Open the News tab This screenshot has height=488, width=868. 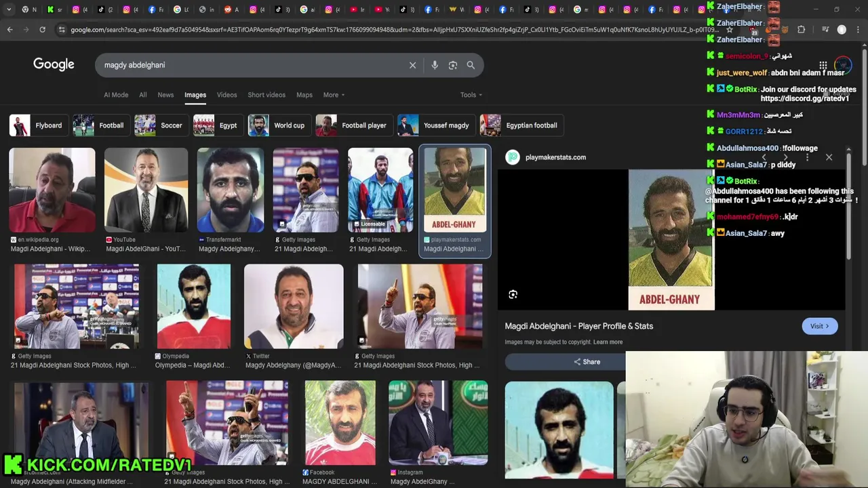pos(165,95)
